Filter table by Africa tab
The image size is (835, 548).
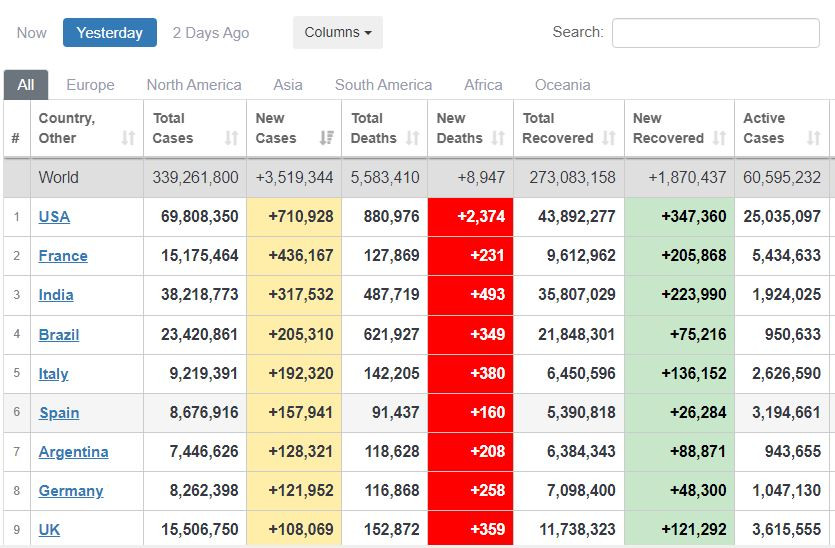click(x=483, y=85)
